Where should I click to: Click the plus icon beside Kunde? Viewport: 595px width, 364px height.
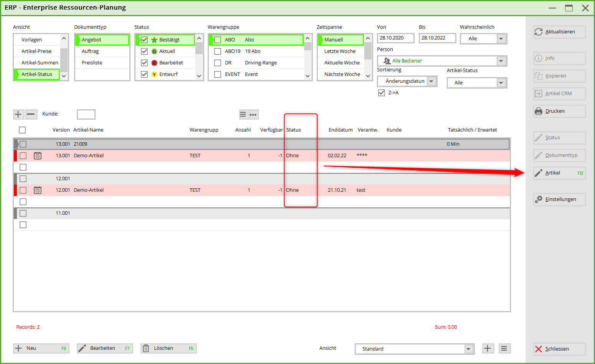point(18,114)
